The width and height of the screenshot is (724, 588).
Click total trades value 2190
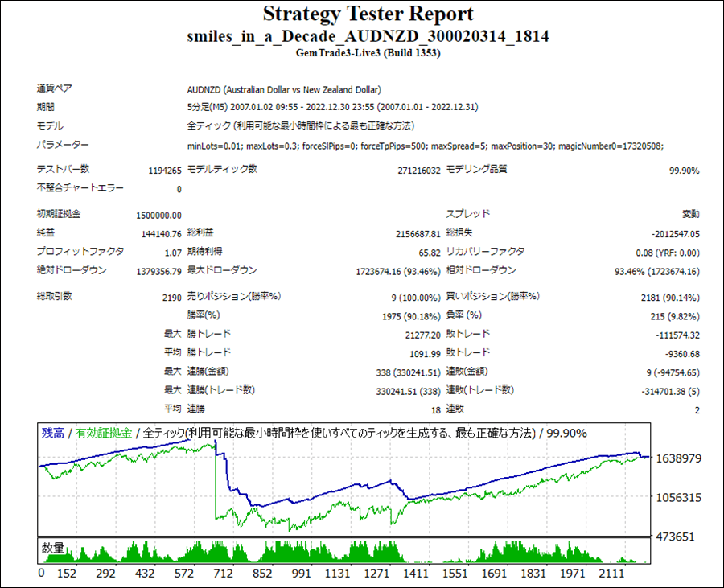(x=172, y=298)
